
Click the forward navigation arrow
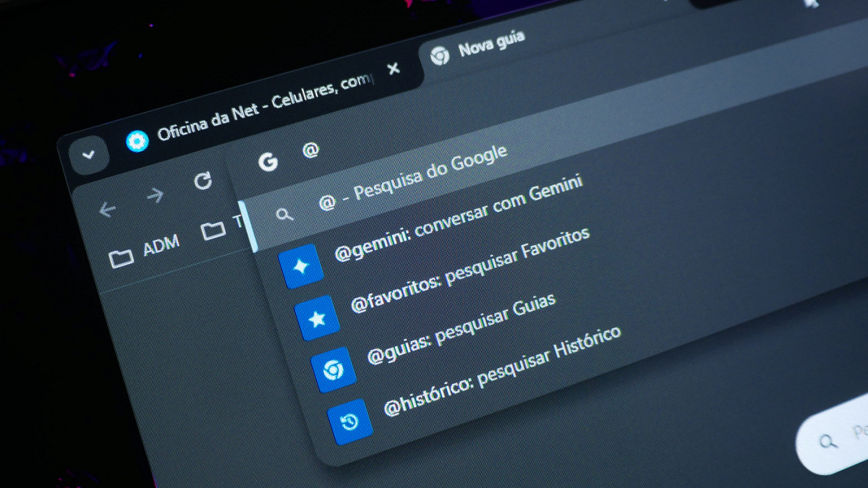pyautogui.click(x=155, y=195)
